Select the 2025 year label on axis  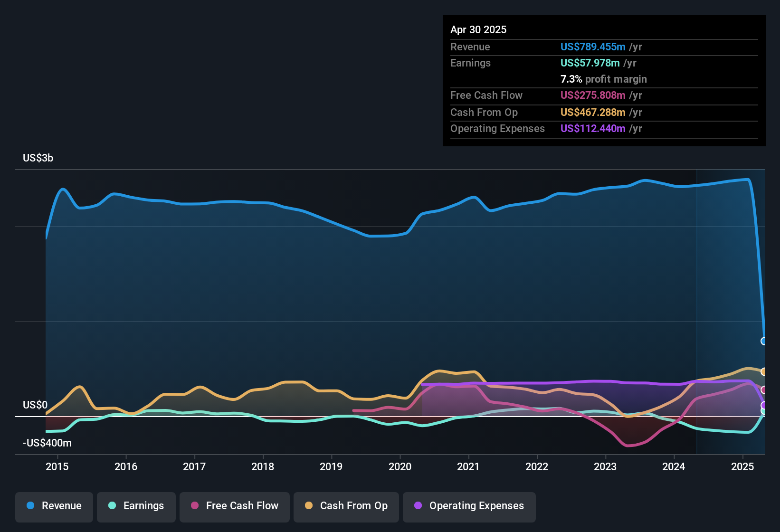pyautogui.click(x=742, y=467)
